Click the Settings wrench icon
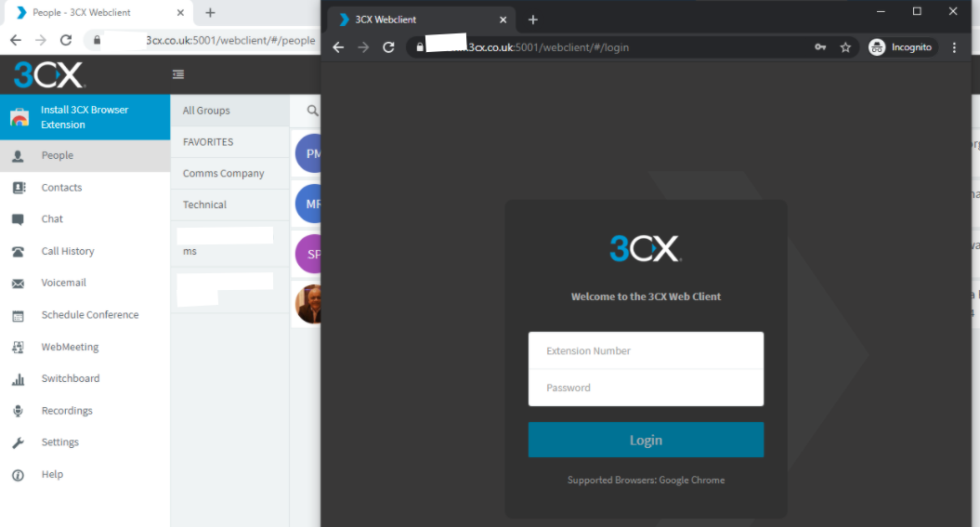This screenshot has height=527, width=980. tap(19, 443)
